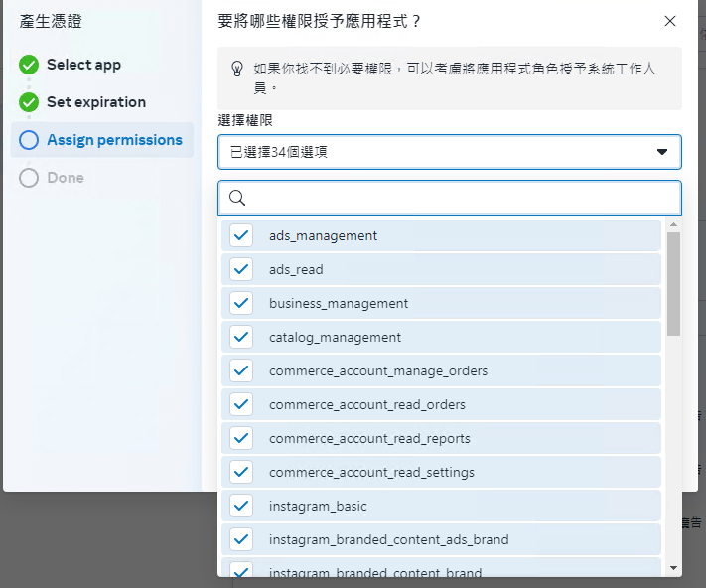Click the grey circle beside Done

tap(29, 178)
